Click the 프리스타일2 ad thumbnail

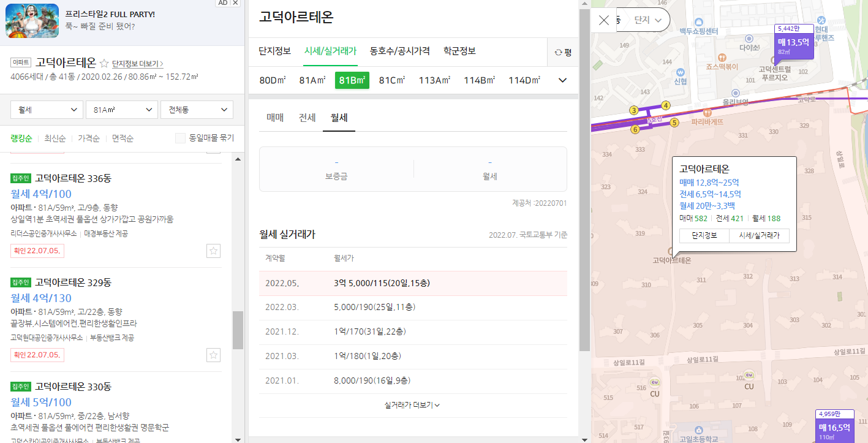point(32,21)
